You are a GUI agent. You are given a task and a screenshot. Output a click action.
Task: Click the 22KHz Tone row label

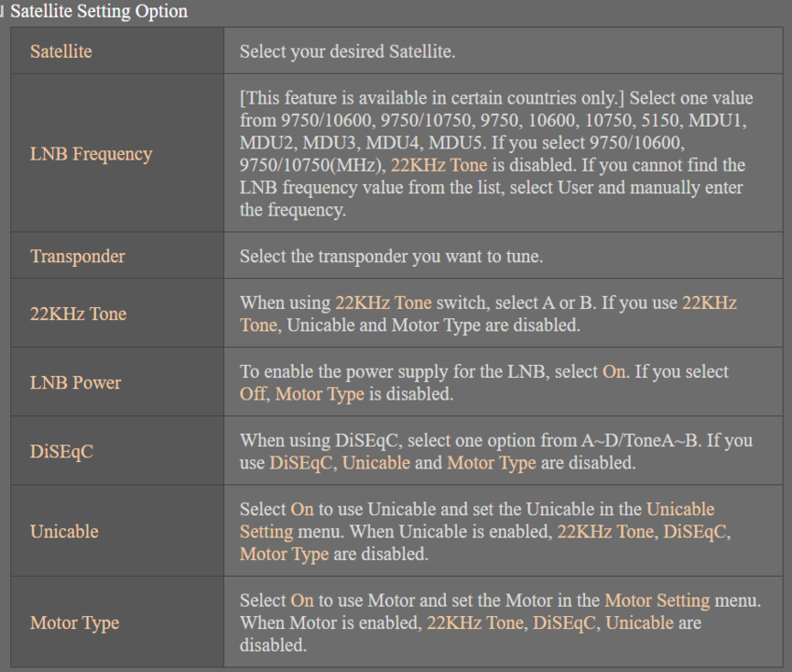(x=77, y=314)
